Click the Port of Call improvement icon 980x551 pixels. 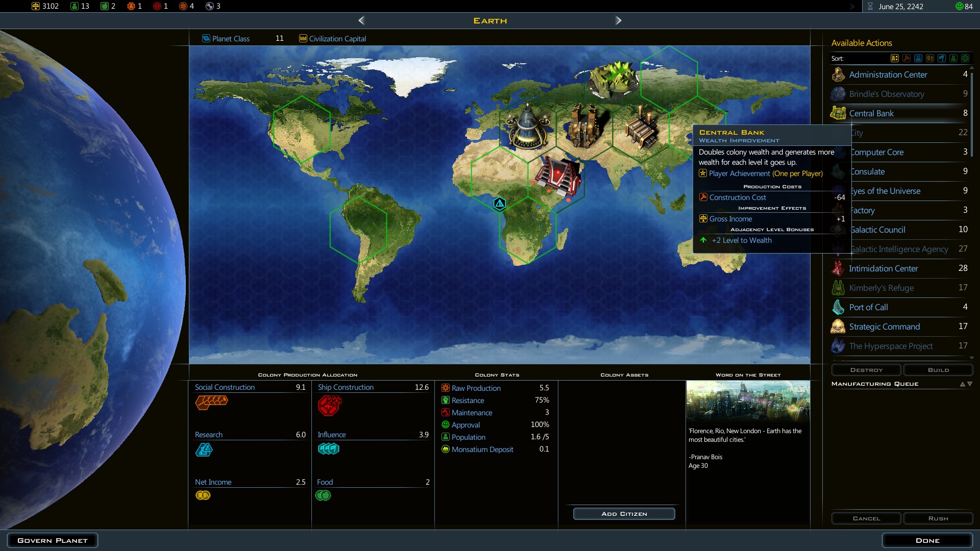click(x=838, y=307)
